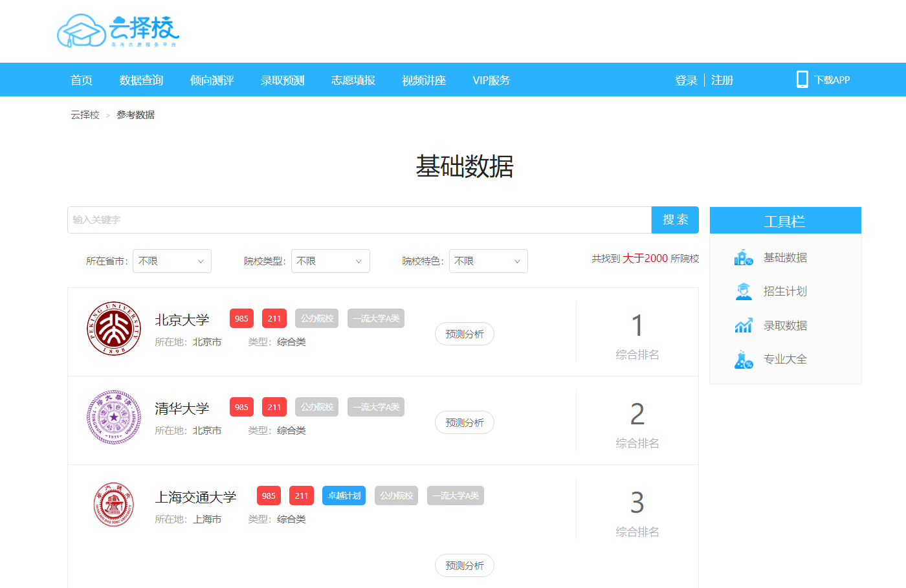Click the Tsinghua University emblem
Image resolution: width=906 pixels, height=588 pixels.
pyautogui.click(x=114, y=417)
